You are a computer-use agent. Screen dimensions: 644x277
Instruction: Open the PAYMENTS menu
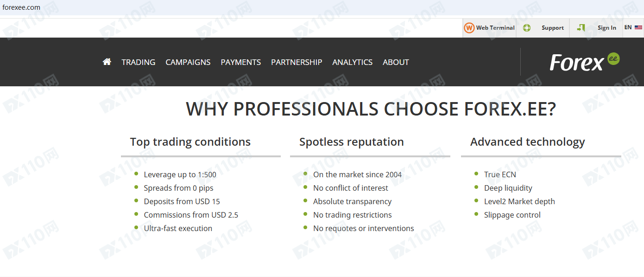coord(241,62)
